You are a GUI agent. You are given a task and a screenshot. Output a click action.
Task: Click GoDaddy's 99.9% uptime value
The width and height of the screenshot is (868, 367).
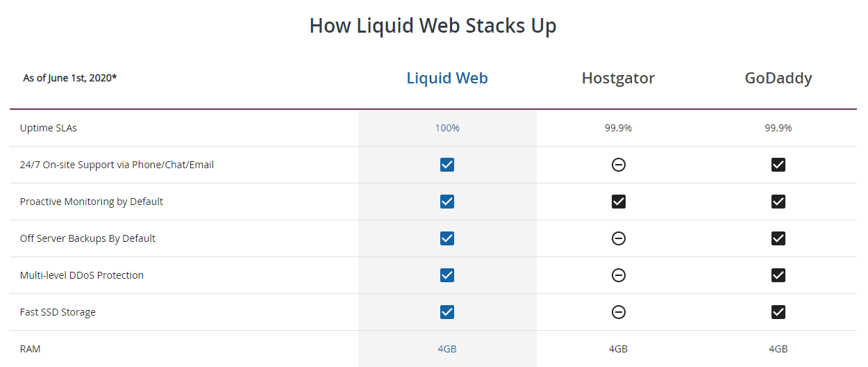pos(778,128)
